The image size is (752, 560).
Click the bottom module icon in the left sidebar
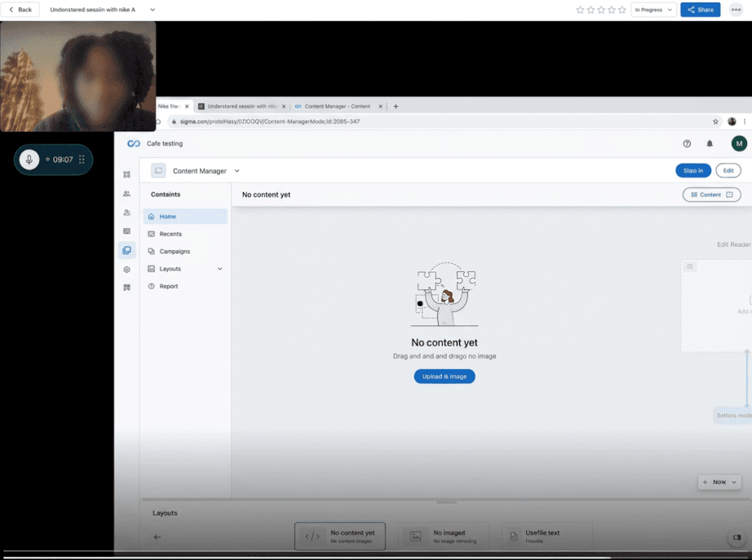click(x=127, y=287)
